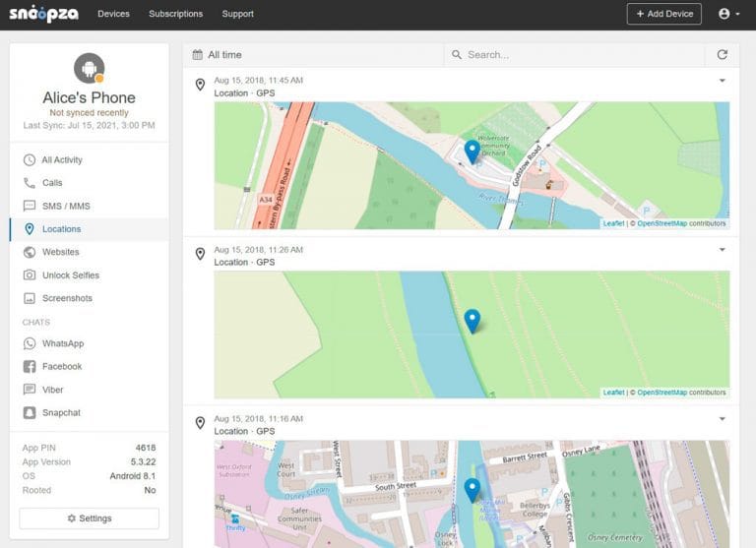Screen dimensions: 756x548
Task: Click the globe icon for Websites
Action: 30,252
